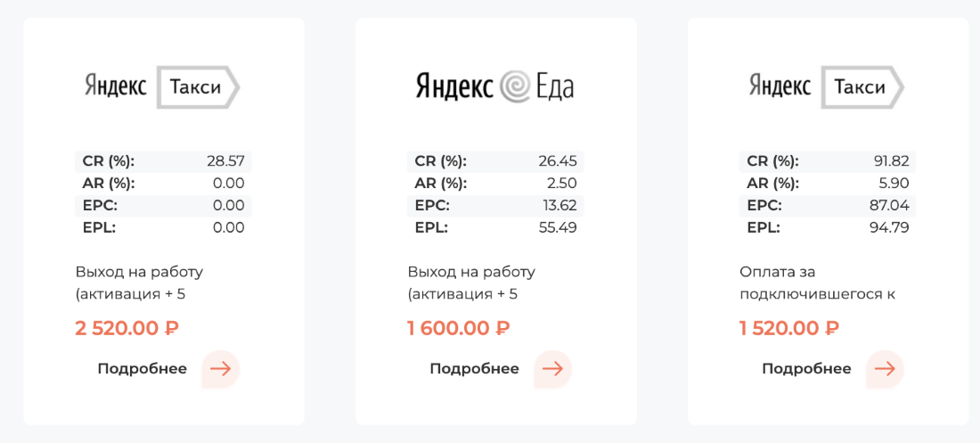
Task: Click the arrow icon in the Яндекс Еда card
Action: [552, 369]
